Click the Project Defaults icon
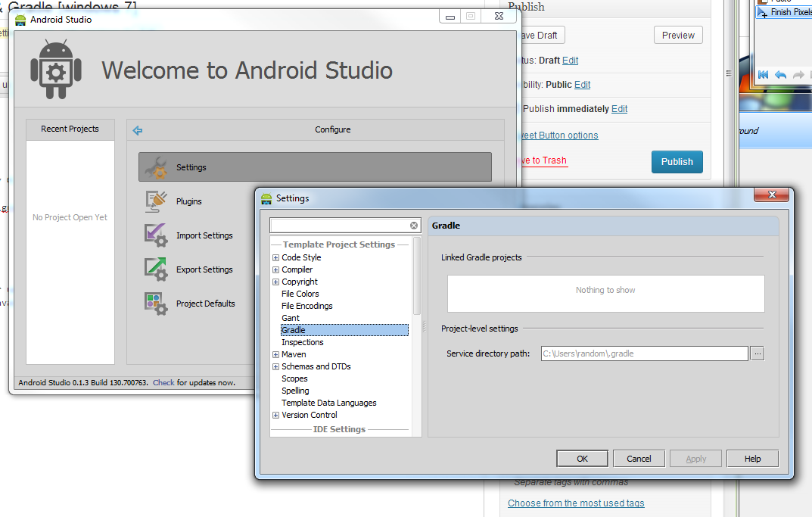 click(x=156, y=304)
